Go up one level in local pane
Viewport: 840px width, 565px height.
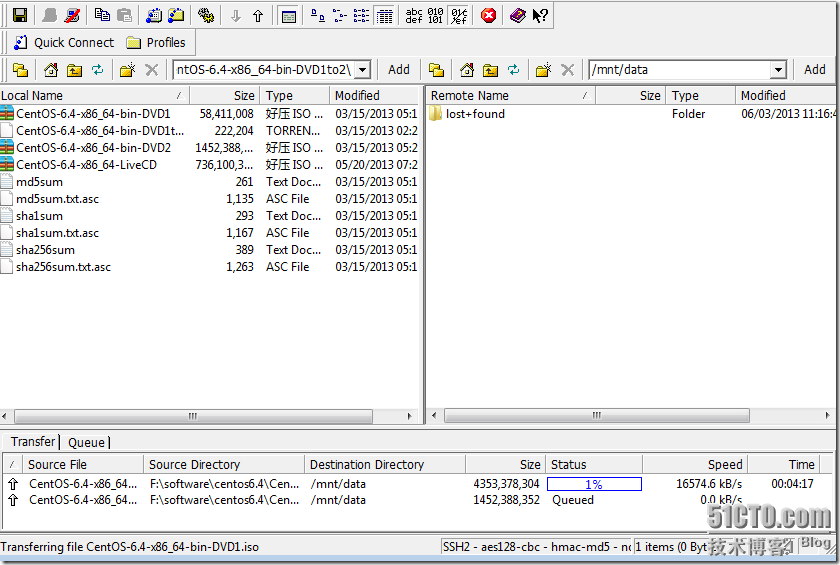74,70
